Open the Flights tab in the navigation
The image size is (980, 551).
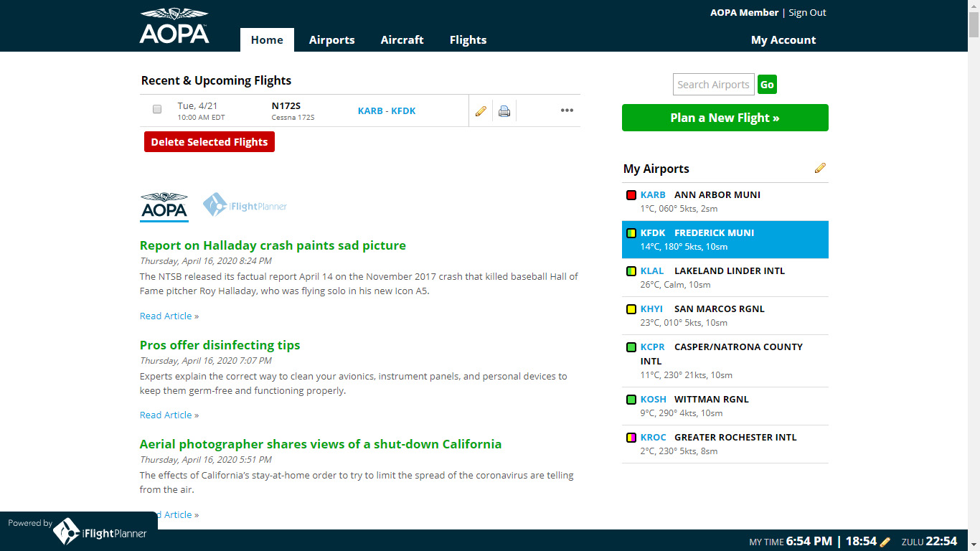(468, 39)
